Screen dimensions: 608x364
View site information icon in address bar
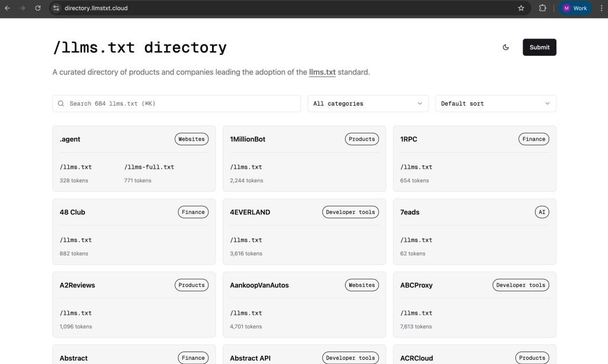(x=56, y=8)
